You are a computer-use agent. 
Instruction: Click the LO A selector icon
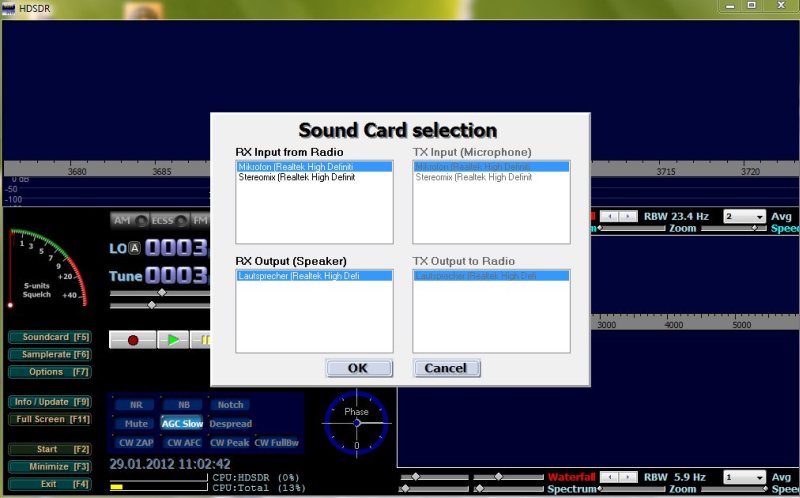pyautogui.click(x=134, y=248)
